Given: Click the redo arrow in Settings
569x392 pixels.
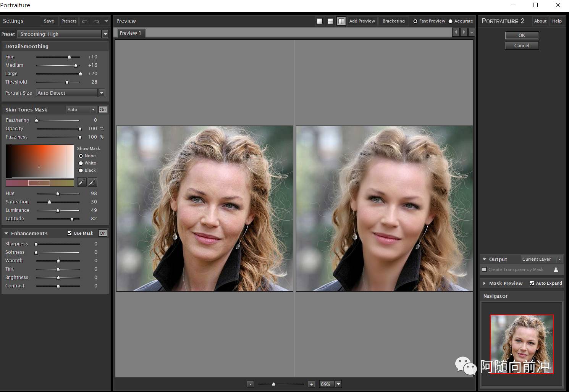Looking at the screenshot, I should tap(96, 21).
